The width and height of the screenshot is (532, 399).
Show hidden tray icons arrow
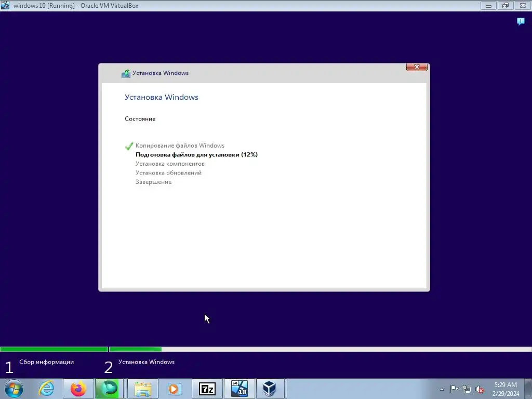click(442, 389)
